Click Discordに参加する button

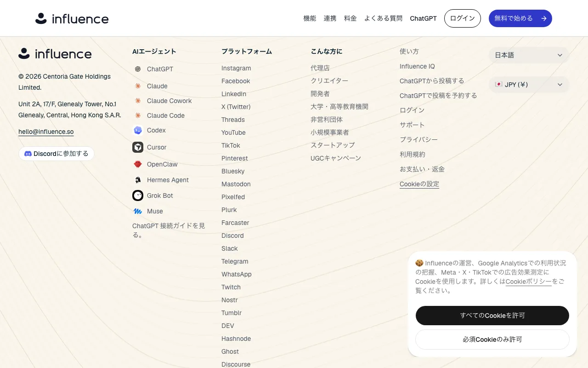[x=57, y=154]
